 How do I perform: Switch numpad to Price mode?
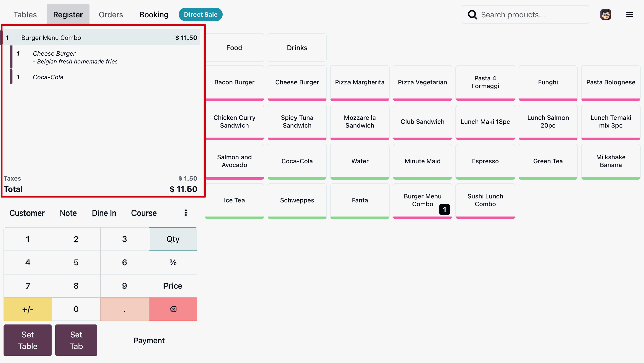(x=173, y=286)
